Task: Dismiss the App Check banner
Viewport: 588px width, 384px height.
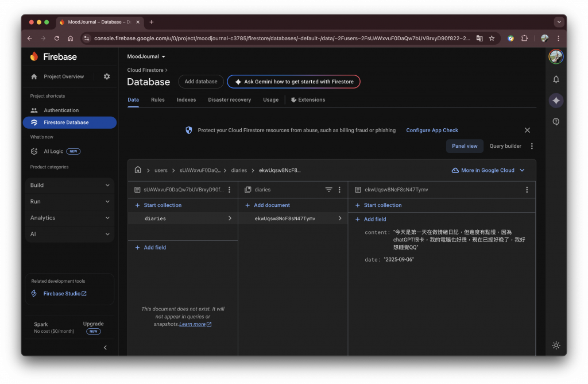Action: [x=527, y=130]
